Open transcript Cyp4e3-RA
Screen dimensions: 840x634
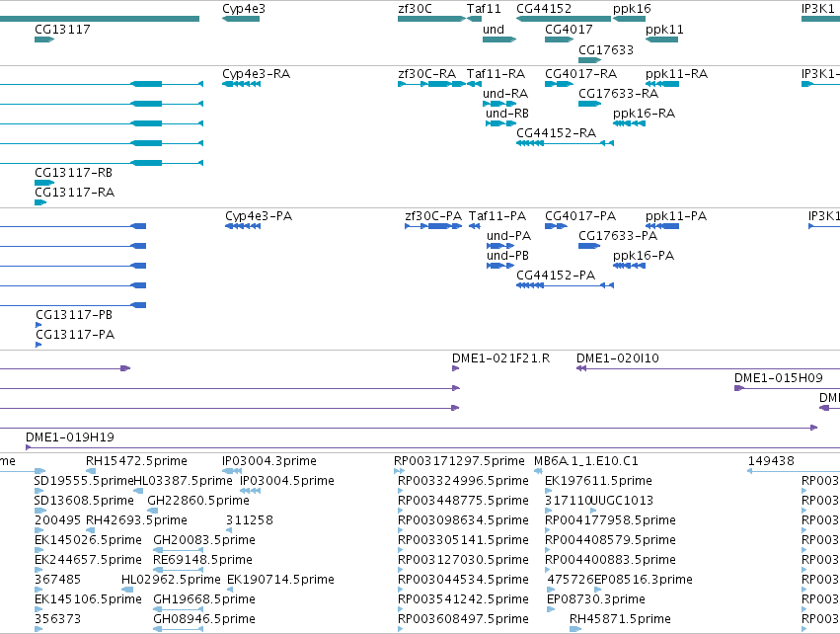click(x=241, y=84)
